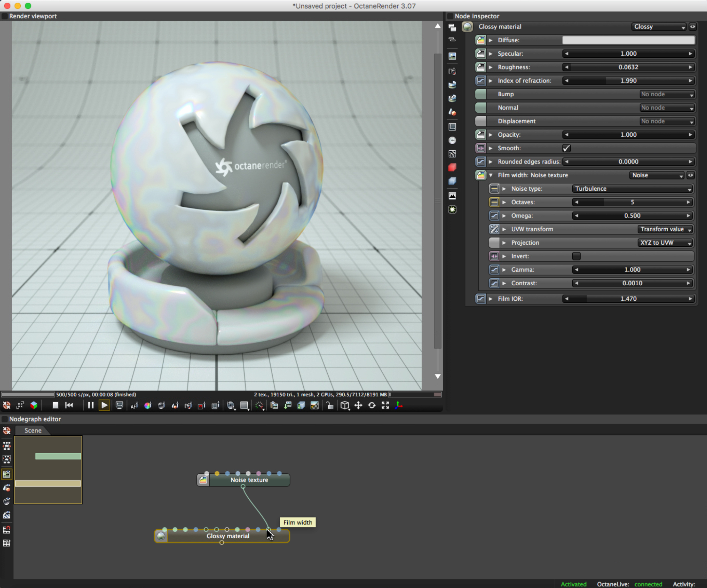Click the pause render icon
The image size is (707, 588).
pos(90,405)
